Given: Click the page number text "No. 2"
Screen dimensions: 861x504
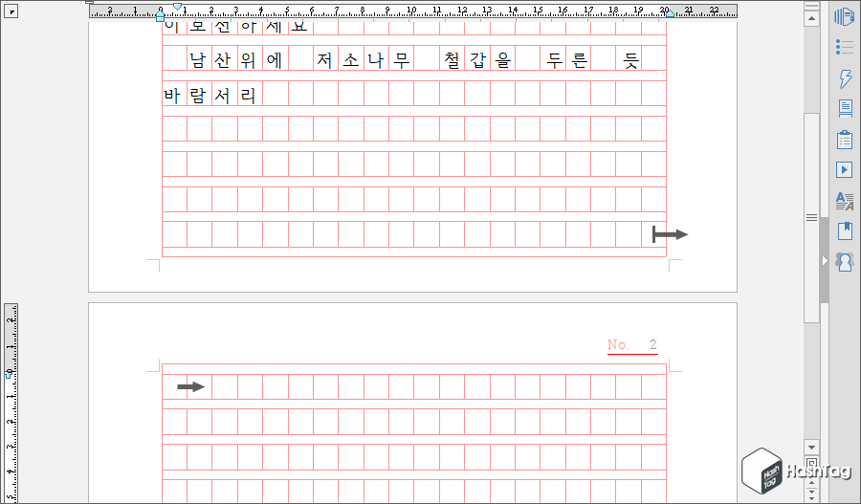Looking at the screenshot, I should tap(632, 345).
